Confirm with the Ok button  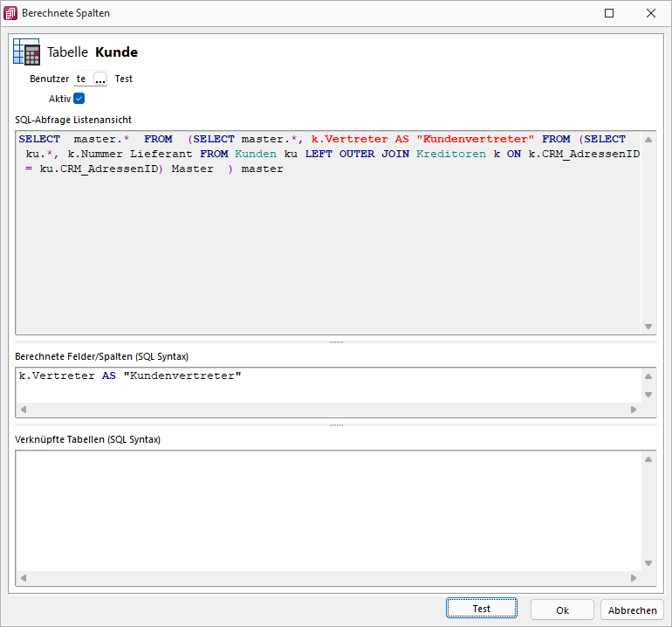562,610
